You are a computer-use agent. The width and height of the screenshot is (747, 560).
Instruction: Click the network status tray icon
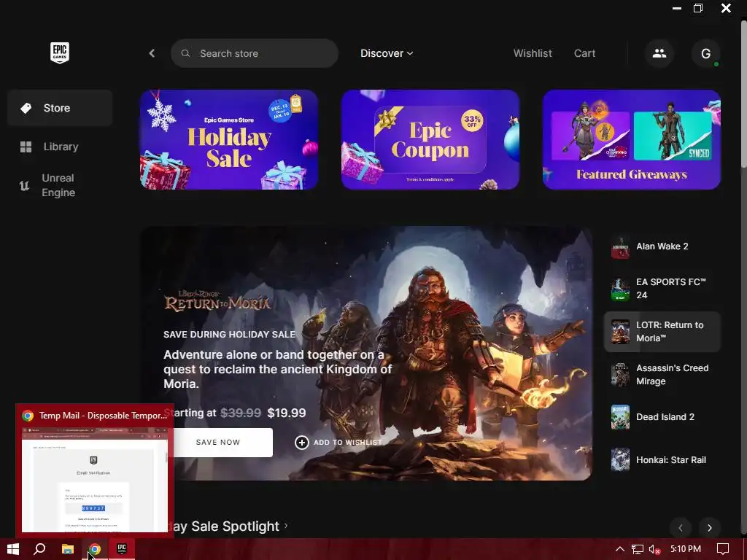(x=638, y=549)
